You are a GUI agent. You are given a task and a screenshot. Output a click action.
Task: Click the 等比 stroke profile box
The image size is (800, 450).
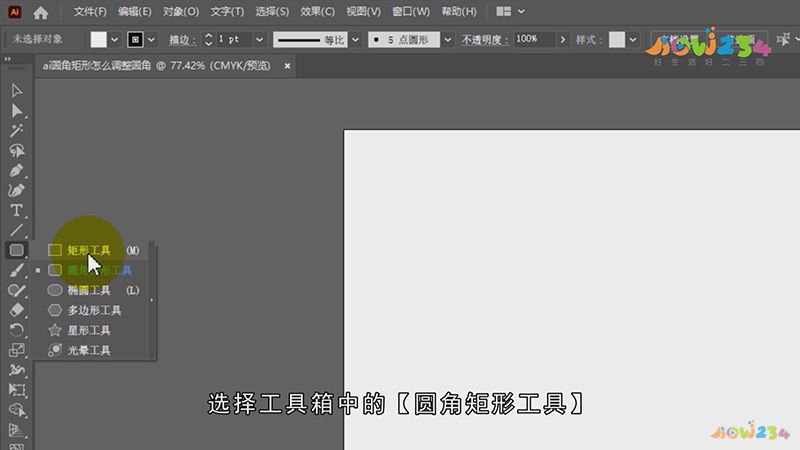(310, 39)
